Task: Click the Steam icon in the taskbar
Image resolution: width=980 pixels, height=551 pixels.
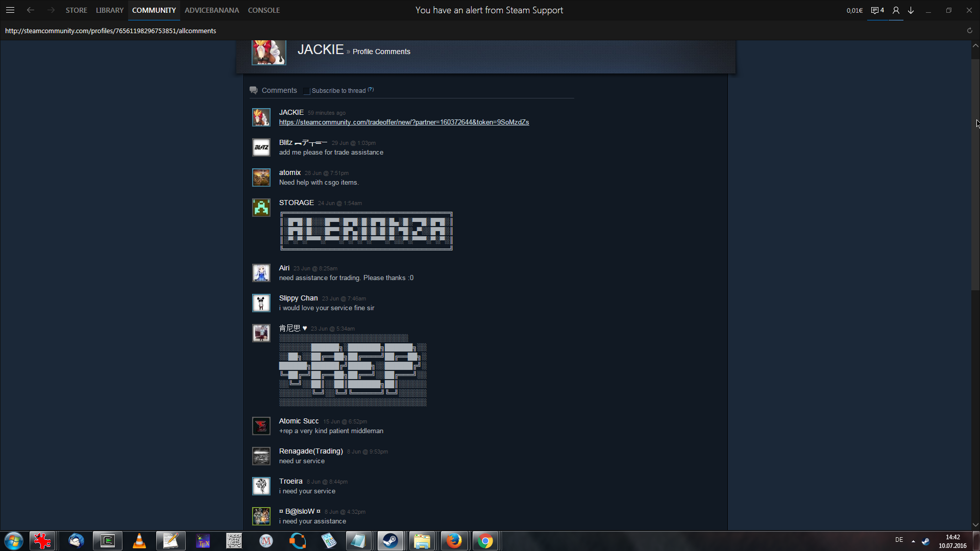Action: coord(390,541)
